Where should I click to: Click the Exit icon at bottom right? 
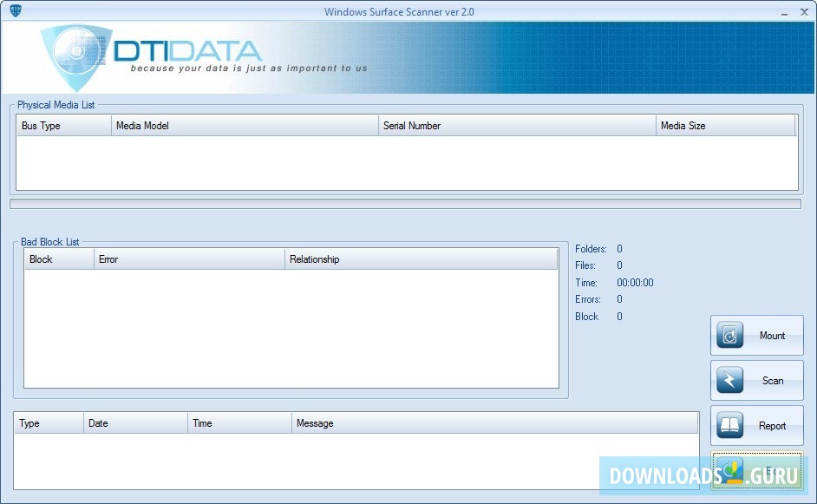coord(729,469)
